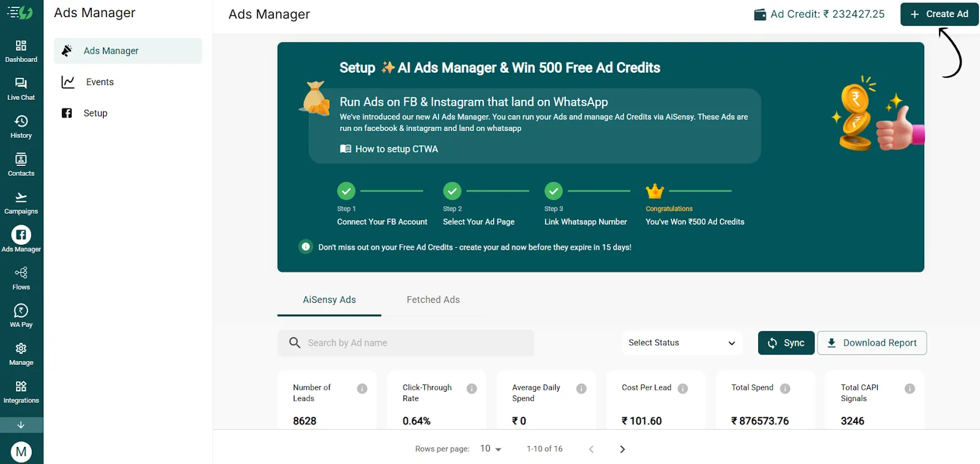Screen dimensions: 980x464
Task: Click the search magnifier icon
Action: point(295,343)
